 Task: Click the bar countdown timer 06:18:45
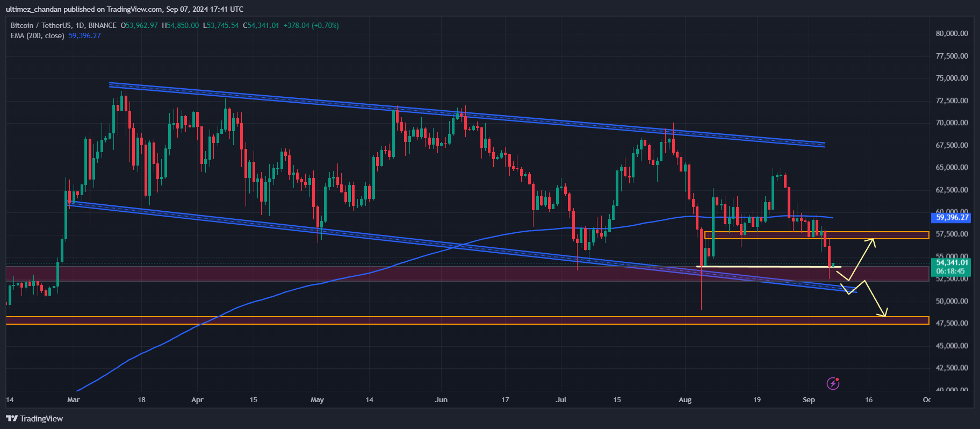951,271
